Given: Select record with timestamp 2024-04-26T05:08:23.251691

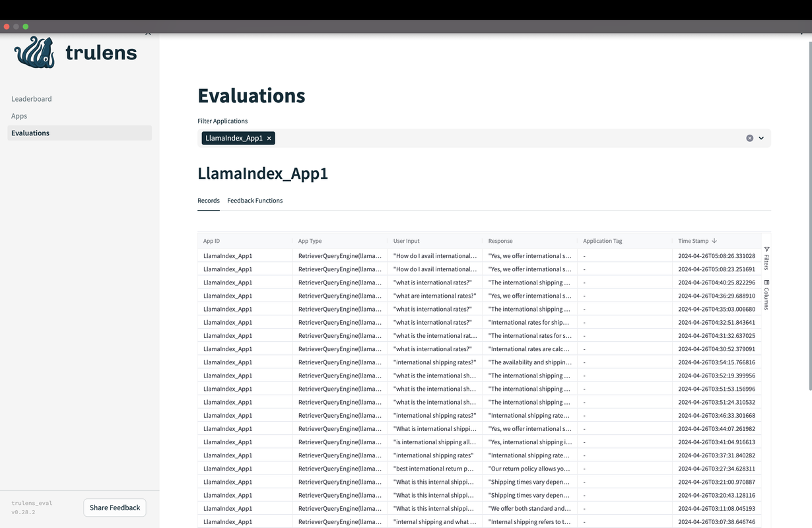Looking at the screenshot, I should pyautogui.click(x=479, y=269).
